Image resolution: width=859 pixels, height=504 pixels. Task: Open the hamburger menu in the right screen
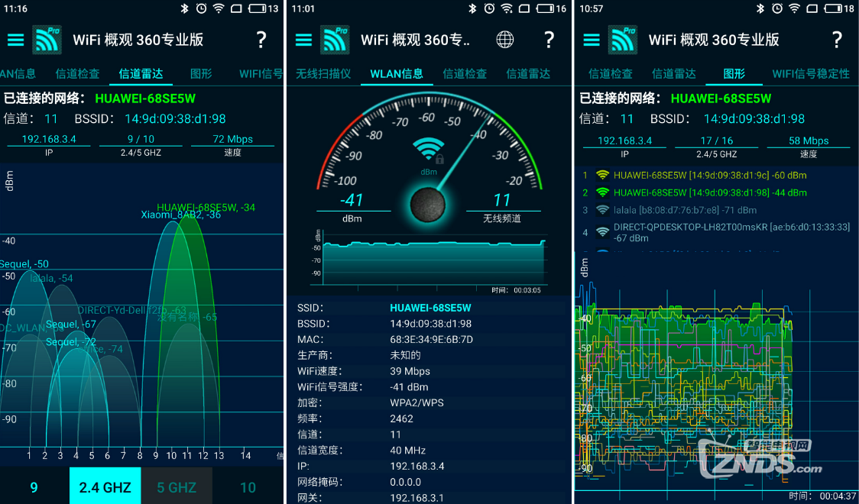tap(591, 40)
